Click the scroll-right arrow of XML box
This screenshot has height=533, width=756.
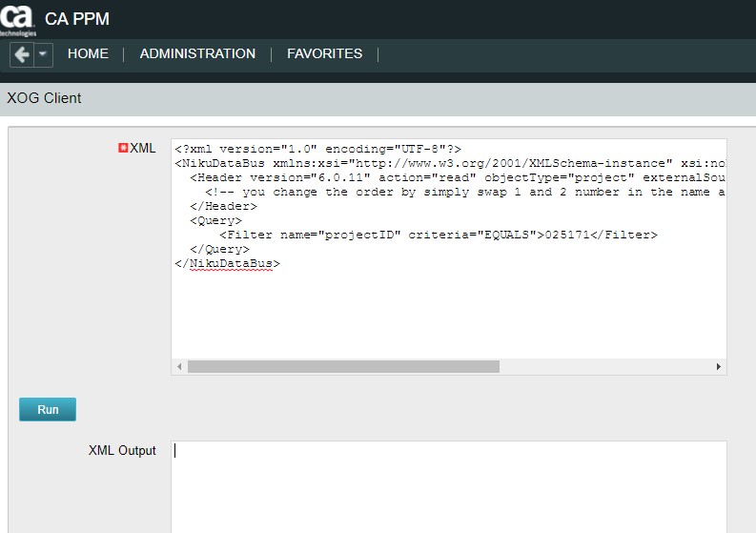[719, 366]
